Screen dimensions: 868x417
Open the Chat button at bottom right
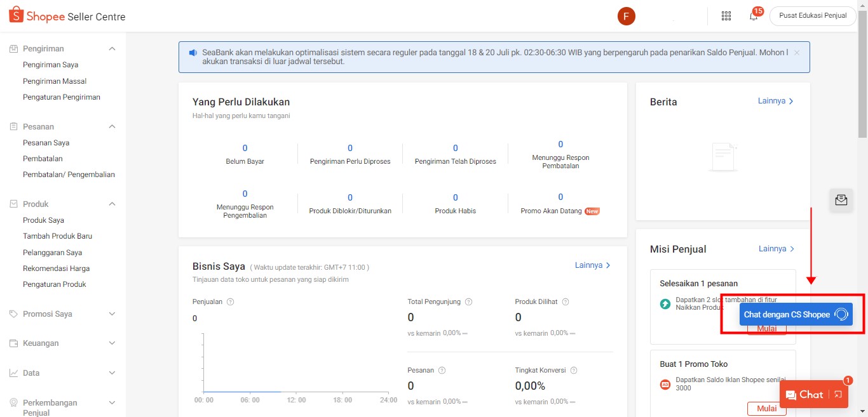(814, 395)
